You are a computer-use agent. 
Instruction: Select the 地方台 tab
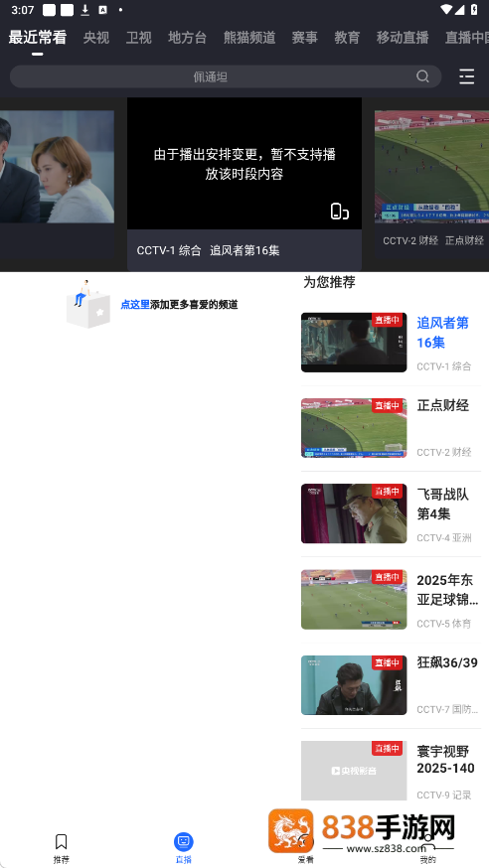click(187, 38)
